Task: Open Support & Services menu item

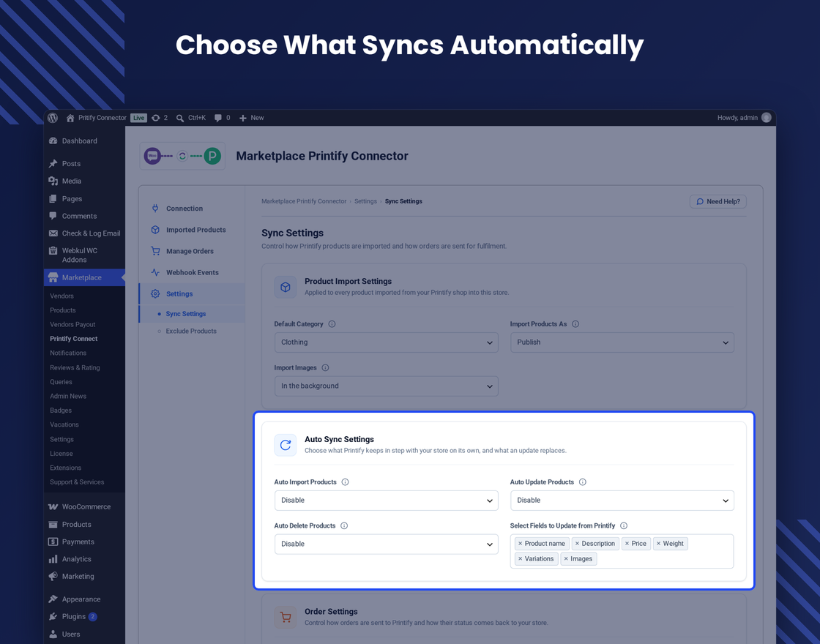Action: tap(77, 482)
